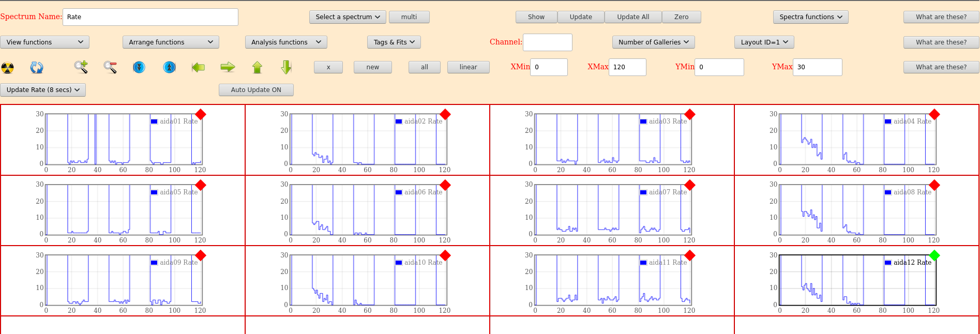Image resolution: width=980 pixels, height=334 pixels.
Task: Toggle the red diamond on aida01 Rate
Action: [x=201, y=114]
